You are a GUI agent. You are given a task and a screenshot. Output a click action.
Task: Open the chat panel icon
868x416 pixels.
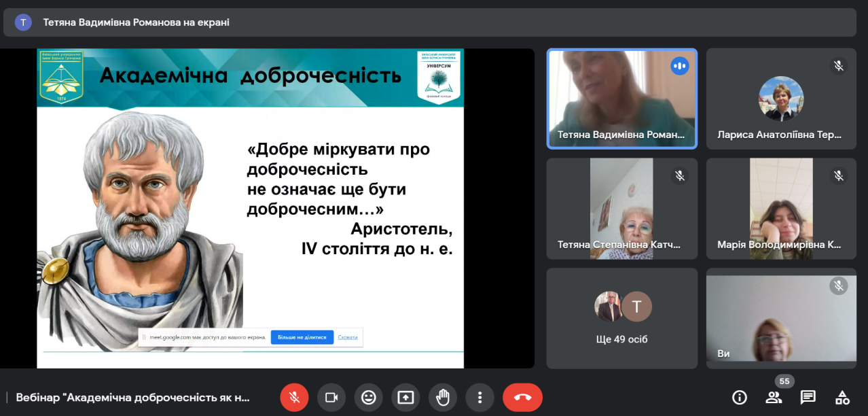click(808, 398)
